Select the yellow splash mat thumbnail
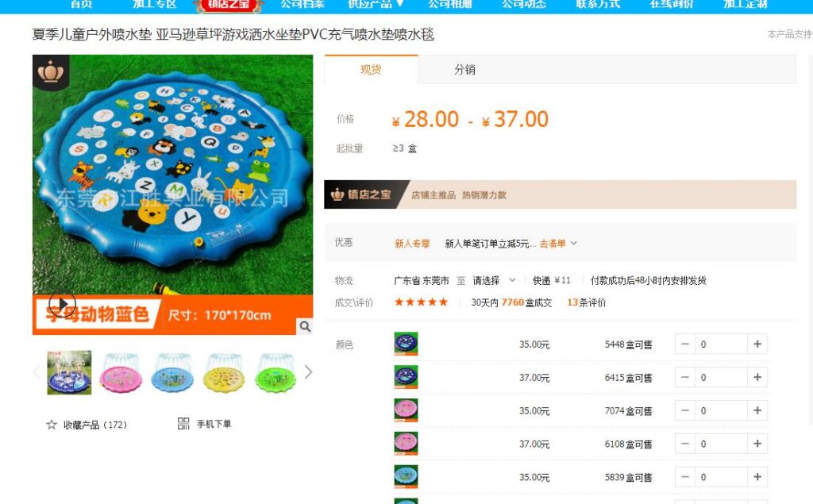Image resolution: width=813 pixels, height=504 pixels. pos(225,373)
